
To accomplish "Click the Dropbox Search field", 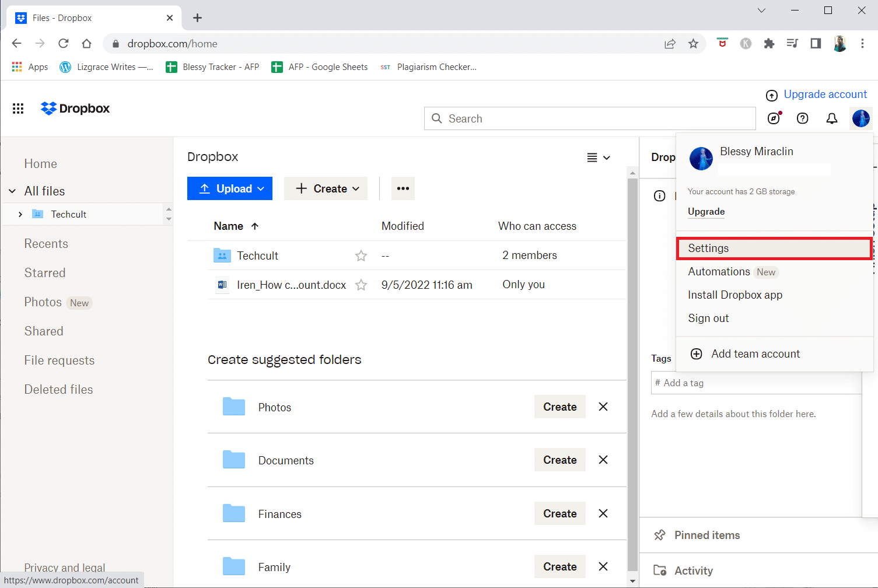I will pyautogui.click(x=590, y=118).
